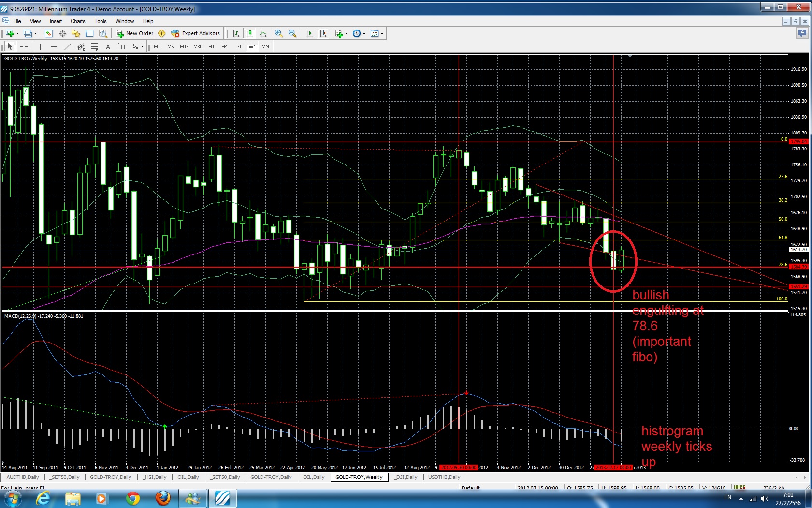The height and width of the screenshot is (508, 812).
Task: Open Firefox from the taskbar
Action: (x=163, y=498)
